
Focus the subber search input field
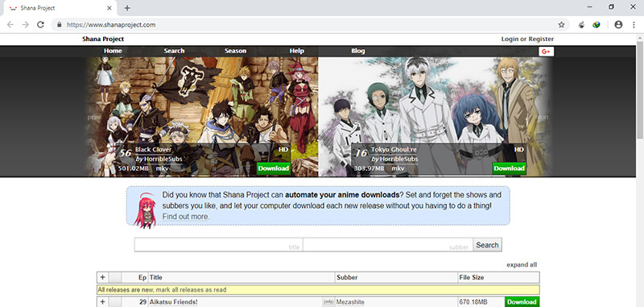[x=388, y=244]
